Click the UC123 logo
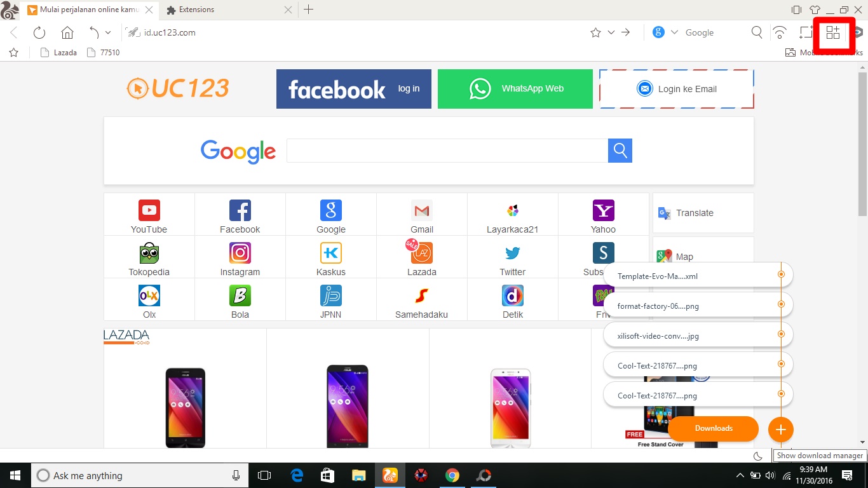Screen dimensions: 868x488 178,88
